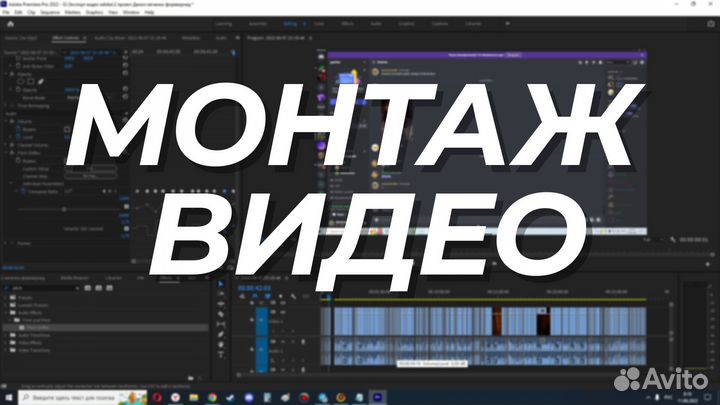Toggle the Bypass checkbox under Volume
This screenshot has height=405, width=720.
click(67, 129)
